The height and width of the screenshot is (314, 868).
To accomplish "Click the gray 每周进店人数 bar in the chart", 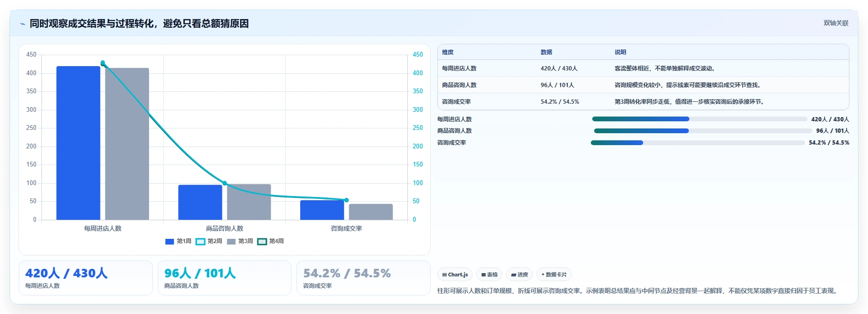I will pos(127,144).
